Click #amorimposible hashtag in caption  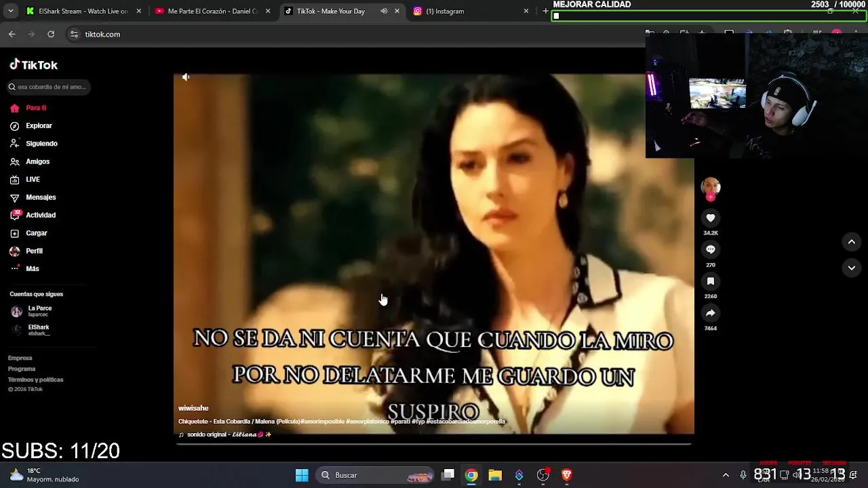point(323,422)
